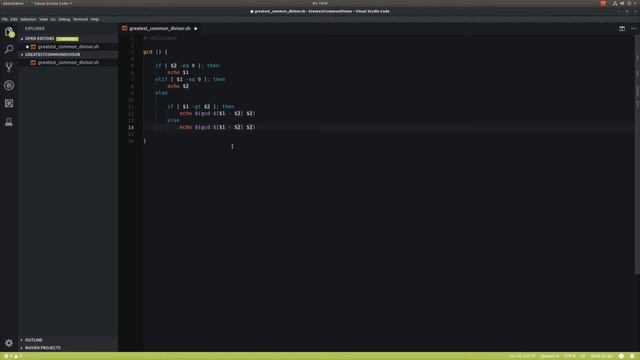
Task: Click the Activities button in top panel
Action: [13, 3]
